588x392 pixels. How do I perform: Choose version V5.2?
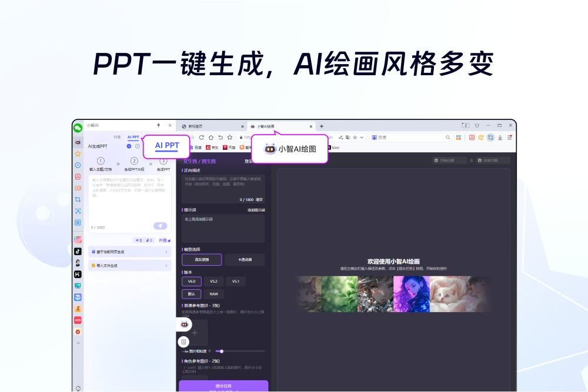(214, 282)
